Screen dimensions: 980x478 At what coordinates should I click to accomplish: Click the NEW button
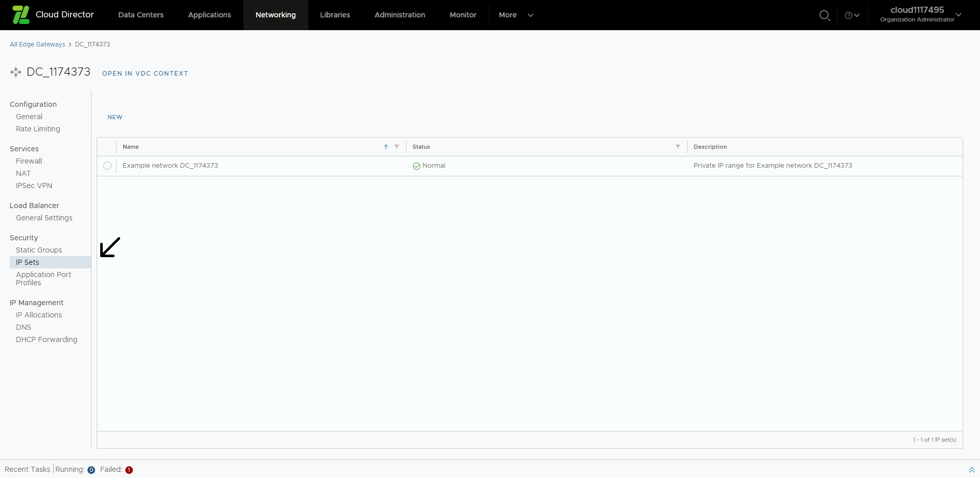tap(115, 117)
